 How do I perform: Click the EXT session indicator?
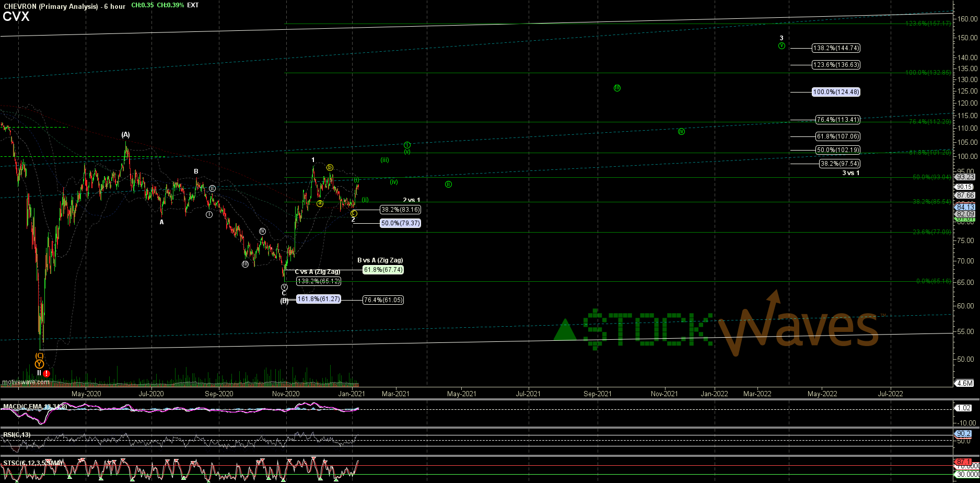pos(193,5)
